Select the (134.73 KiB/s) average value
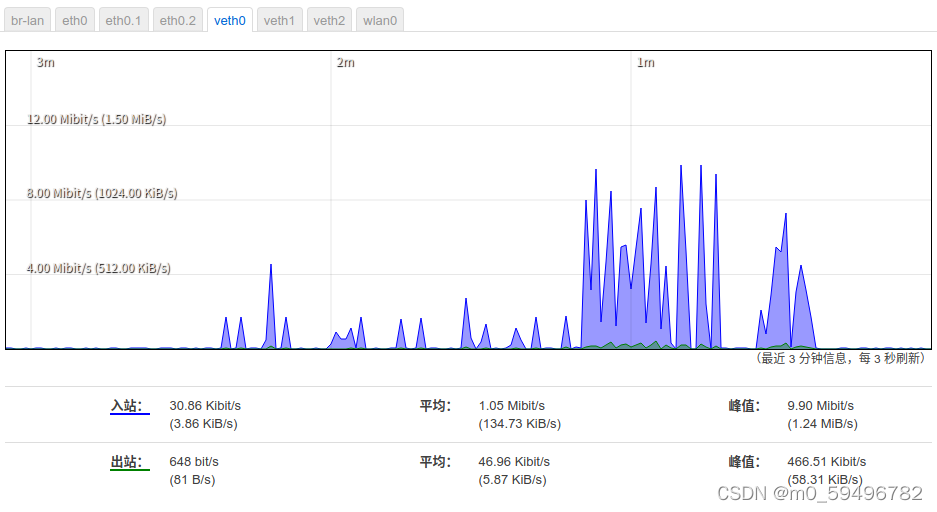The image size is (937, 512). pos(519,424)
